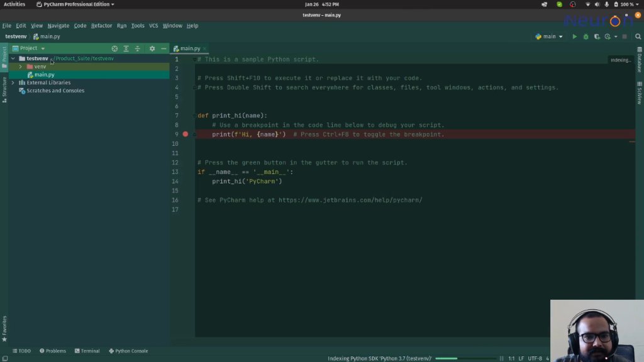Expand External Libraries node
The image size is (644, 362).
13,82
